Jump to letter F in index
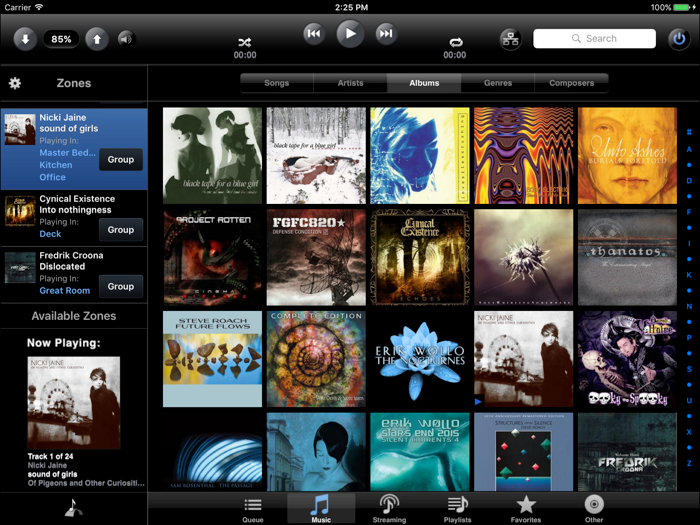This screenshot has width=700, height=525. coord(689,212)
